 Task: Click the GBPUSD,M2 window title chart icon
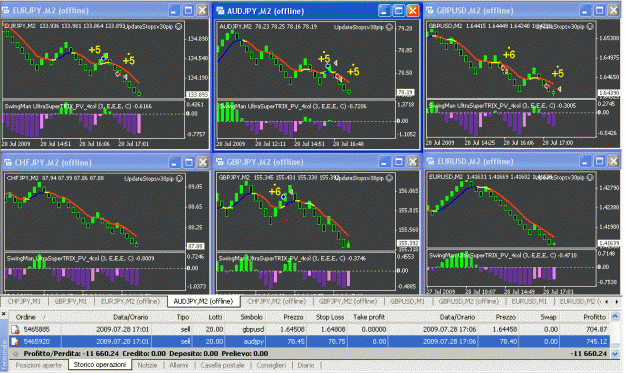[430, 10]
